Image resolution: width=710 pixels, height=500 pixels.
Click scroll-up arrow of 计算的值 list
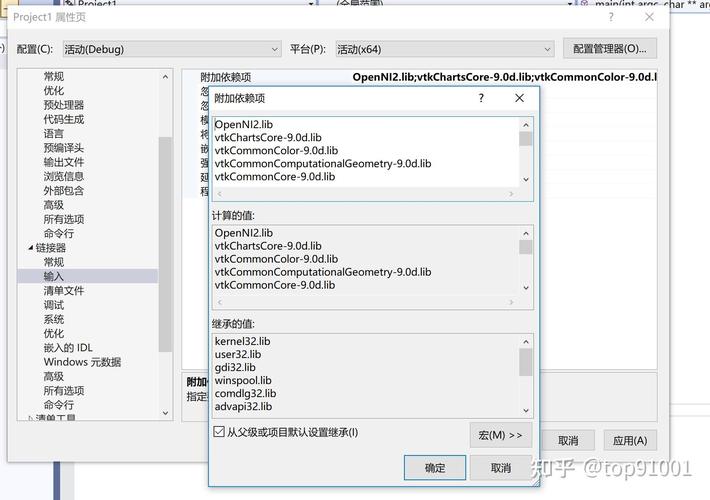pos(526,233)
